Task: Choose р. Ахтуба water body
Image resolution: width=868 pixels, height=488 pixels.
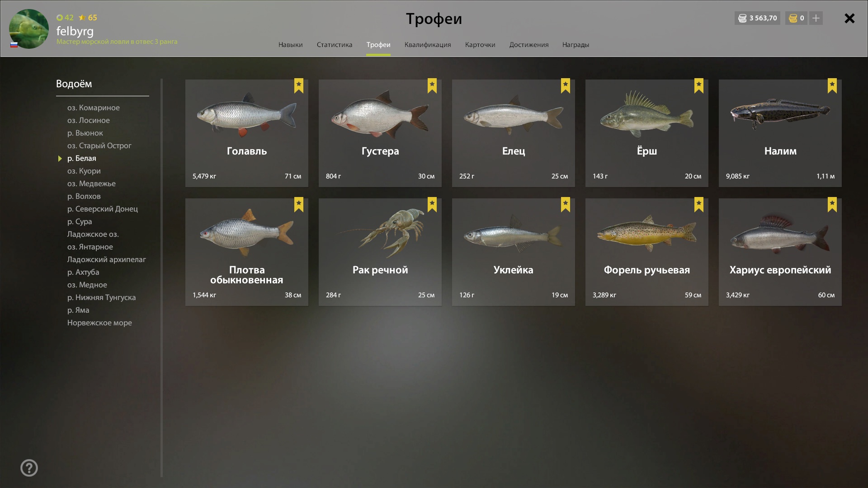Action: (83, 272)
